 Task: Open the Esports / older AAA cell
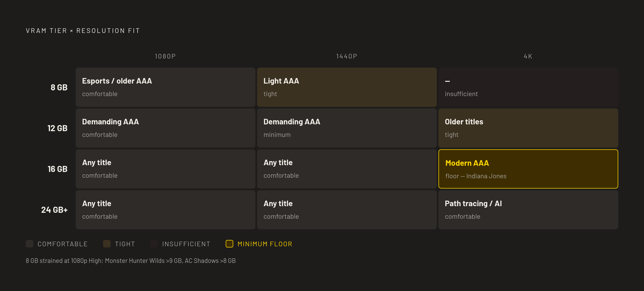[165, 87]
